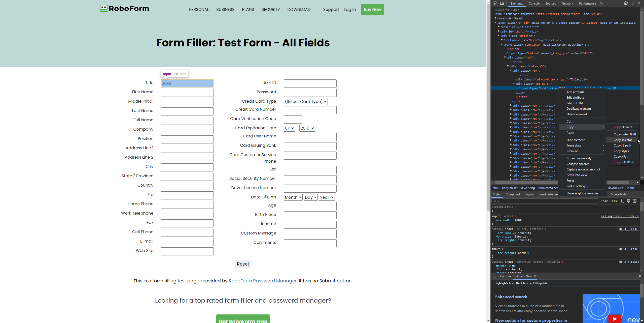The height and width of the screenshot is (323, 644).
Task: Open the rendering emulations brush icon
Action: [x=628, y=201]
